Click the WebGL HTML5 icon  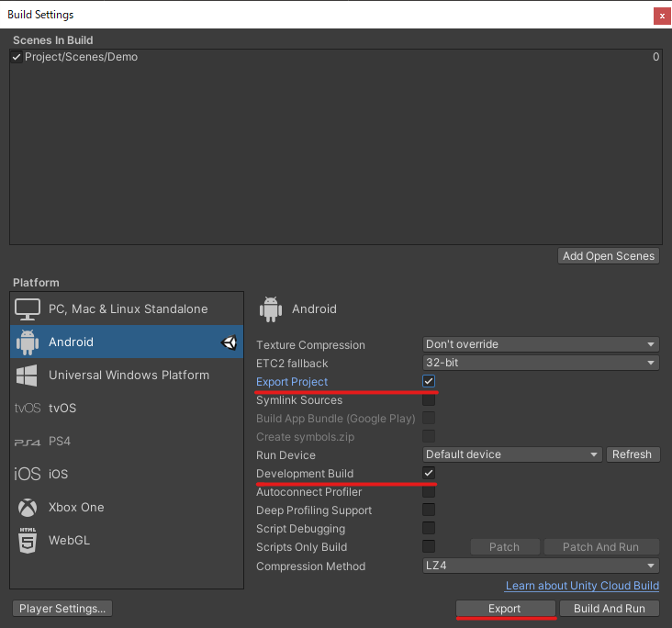click(28, 541)
